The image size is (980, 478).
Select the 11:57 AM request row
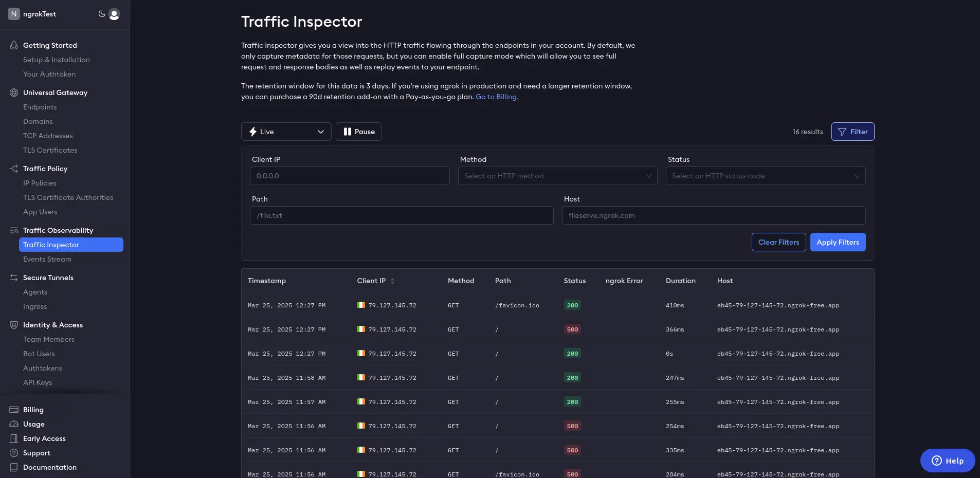click(558, 402)
